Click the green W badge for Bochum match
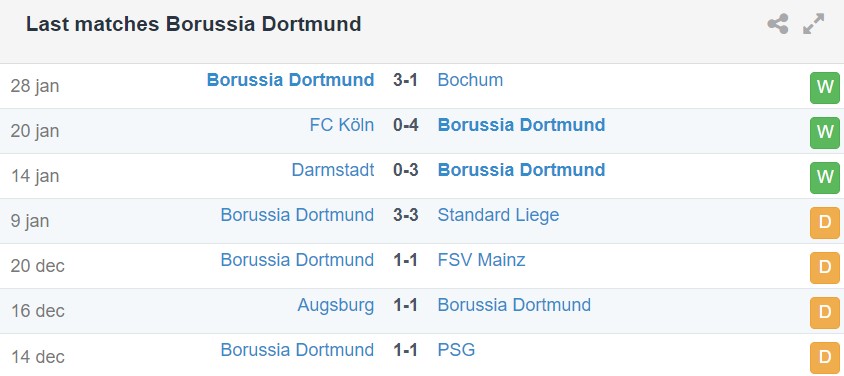The image size is (844, 376). click(x=825, y=88)
